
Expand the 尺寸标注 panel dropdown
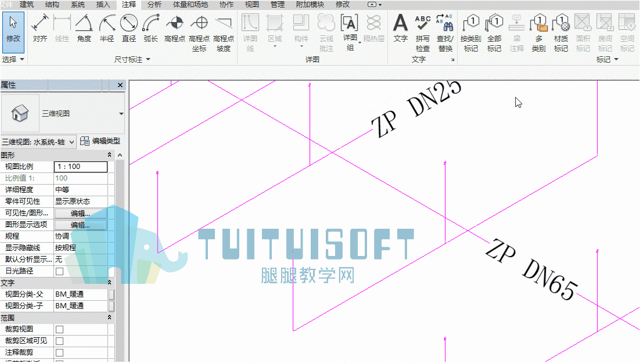coord(148,60)
